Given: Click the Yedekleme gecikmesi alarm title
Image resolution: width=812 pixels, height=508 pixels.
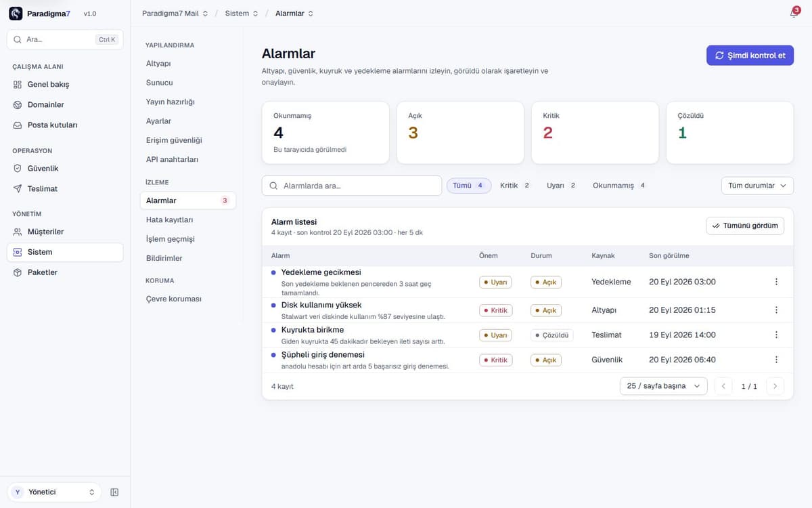Looking at the screenshot, I should pos(321,272).
